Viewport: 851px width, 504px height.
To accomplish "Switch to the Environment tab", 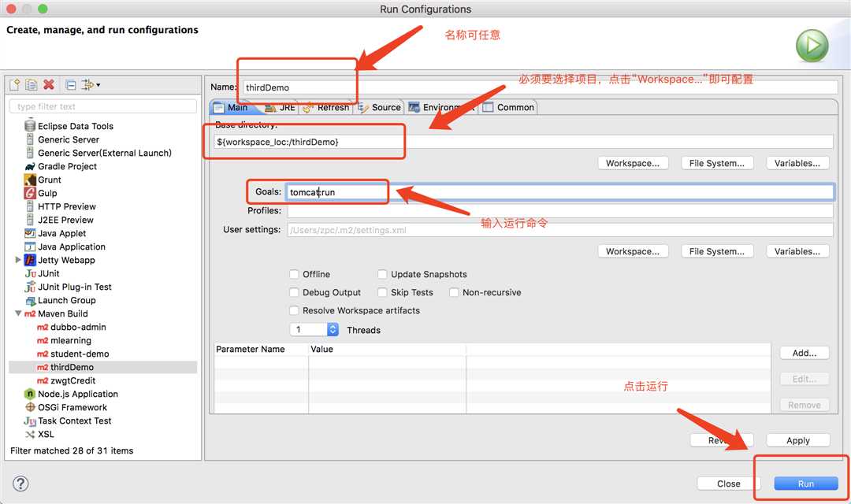I will [x=442, y=107].
